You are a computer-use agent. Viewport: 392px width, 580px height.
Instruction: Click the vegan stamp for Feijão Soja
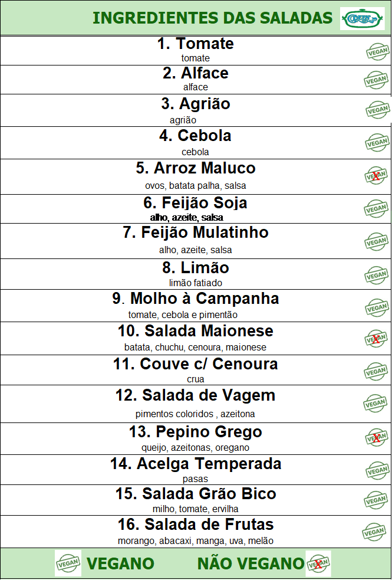376,209
